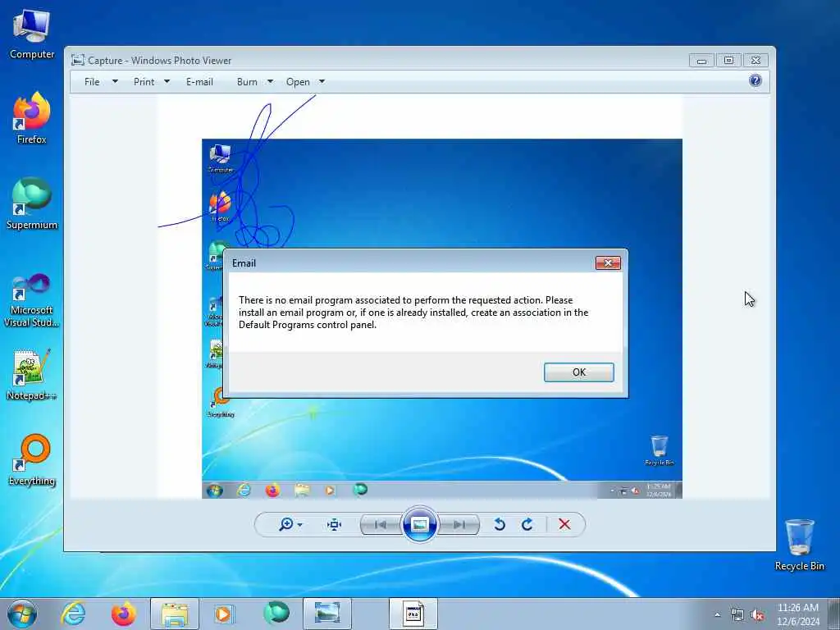
Task: Click the zoom magnifier control
Action: coord(290,524)
